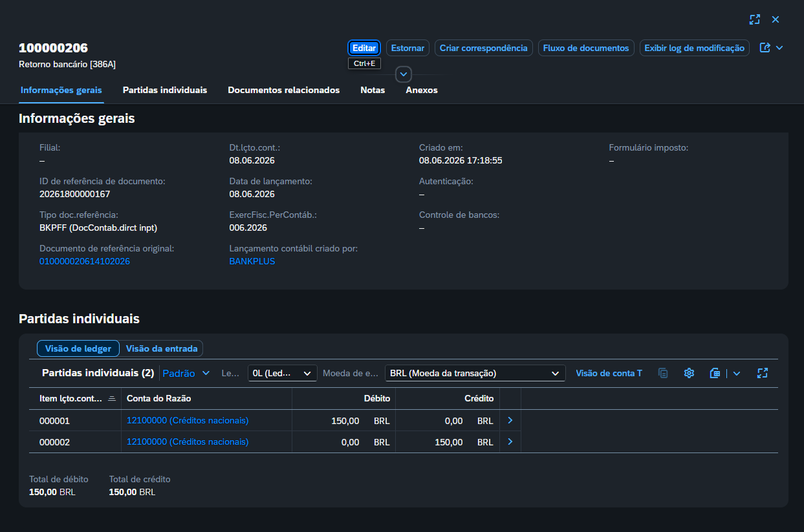Open the Notas tab
This screenshot has width=804, height=532.
tap(373, 90)
